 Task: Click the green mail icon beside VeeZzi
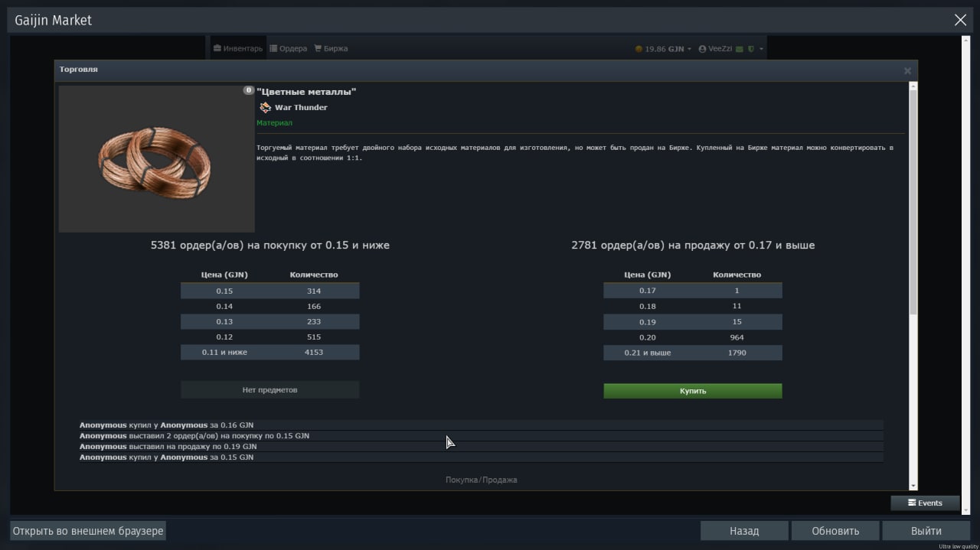tap(740, 49)
